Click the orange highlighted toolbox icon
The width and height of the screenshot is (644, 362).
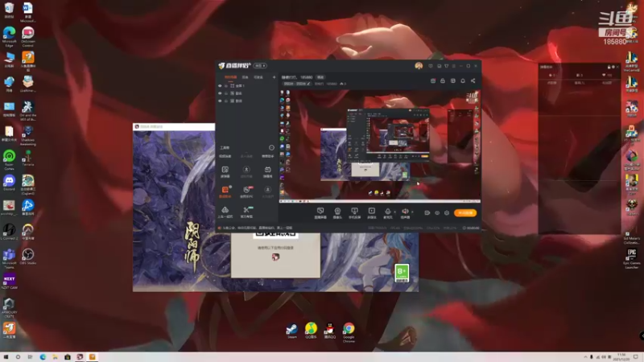(225, 191)
